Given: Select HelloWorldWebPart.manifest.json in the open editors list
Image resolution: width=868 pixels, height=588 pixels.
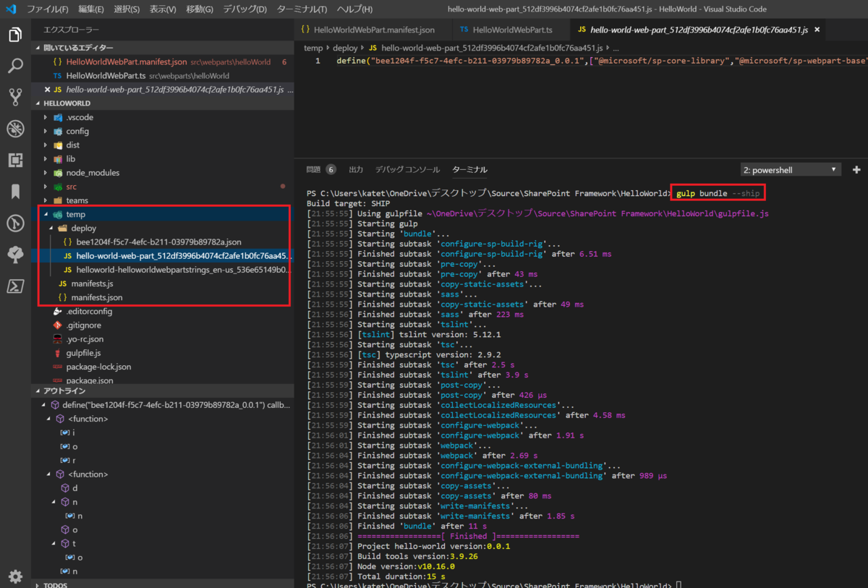Looking at the screenshot, I should click(x=163, y=62).
